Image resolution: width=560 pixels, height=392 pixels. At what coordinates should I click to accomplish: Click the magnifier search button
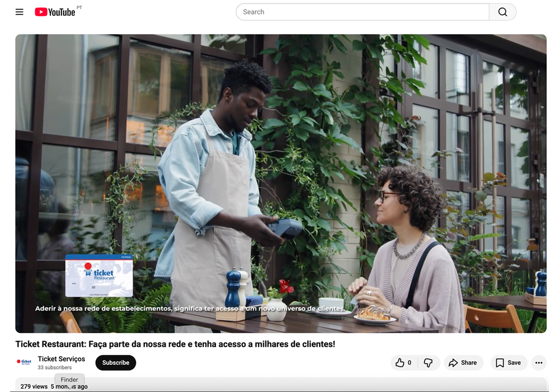click(503, 12)
